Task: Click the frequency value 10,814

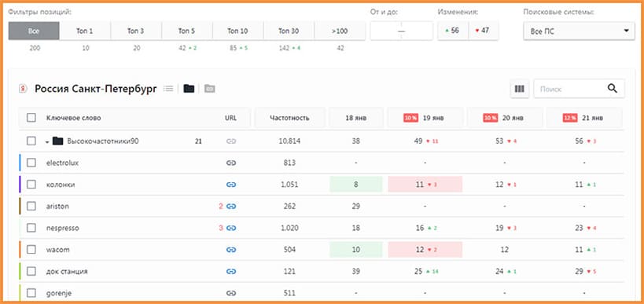Action: click(289, 141)
